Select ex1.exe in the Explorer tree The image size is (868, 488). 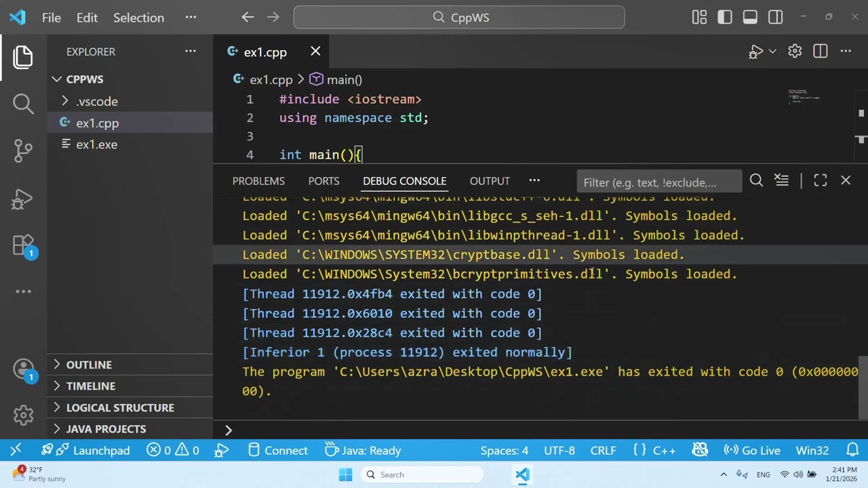(130, 144)
